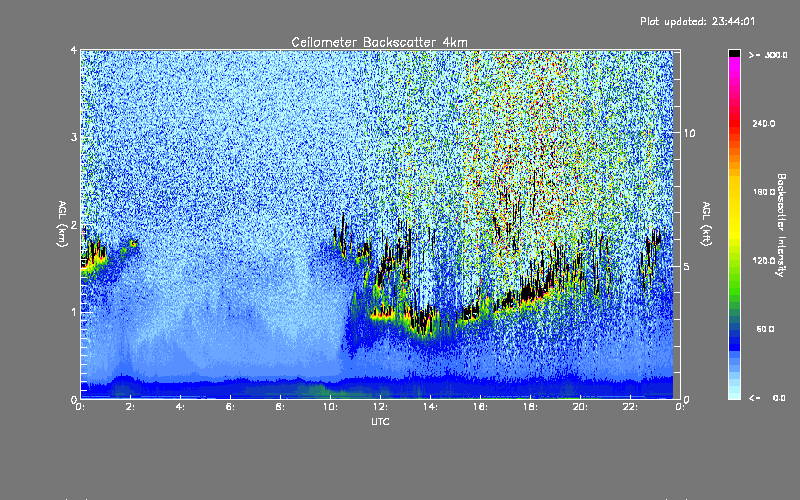
Task: Click the '2' km tick on left axis
Action: tap(74, 225)
